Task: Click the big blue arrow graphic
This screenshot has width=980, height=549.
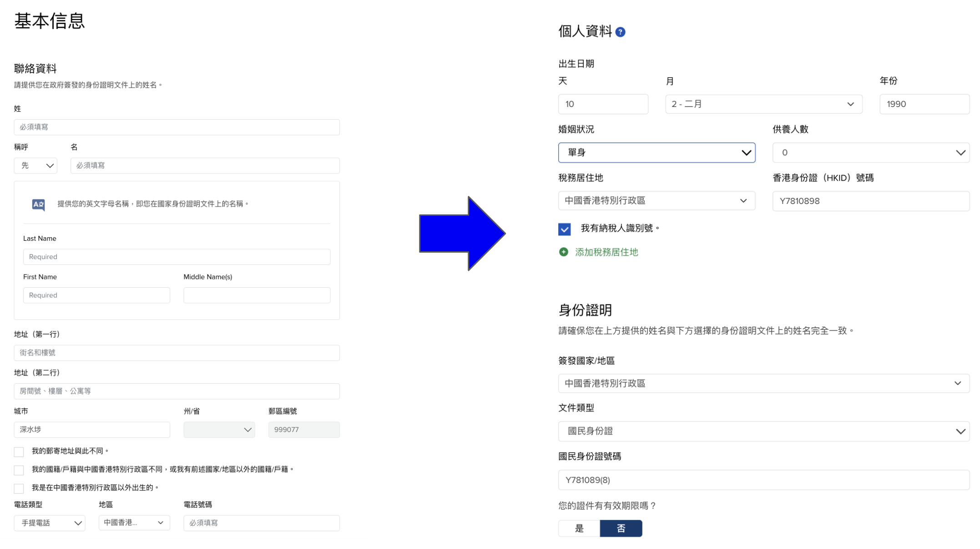Action: click(462, 234)
